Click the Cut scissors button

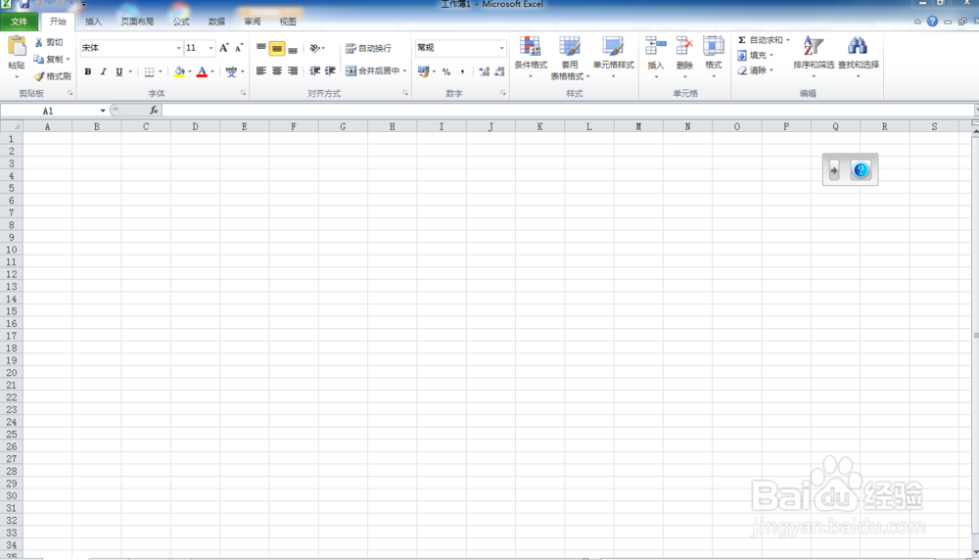(49, 42)
